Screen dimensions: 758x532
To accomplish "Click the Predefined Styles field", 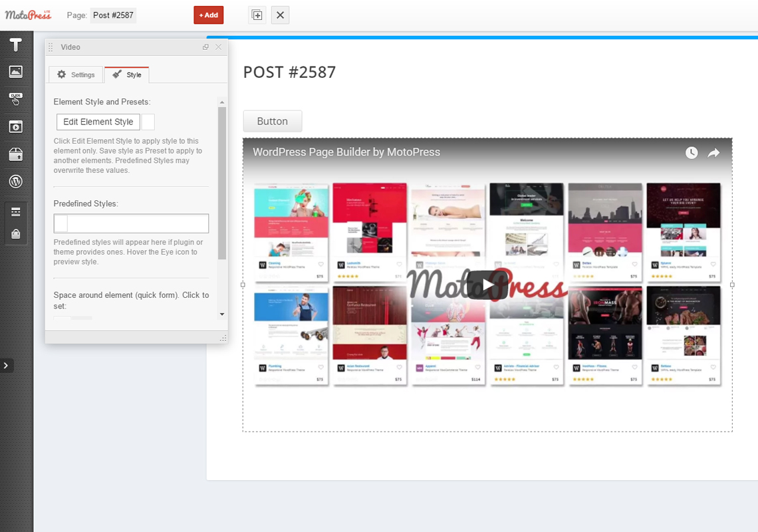I will pos(130,223).
